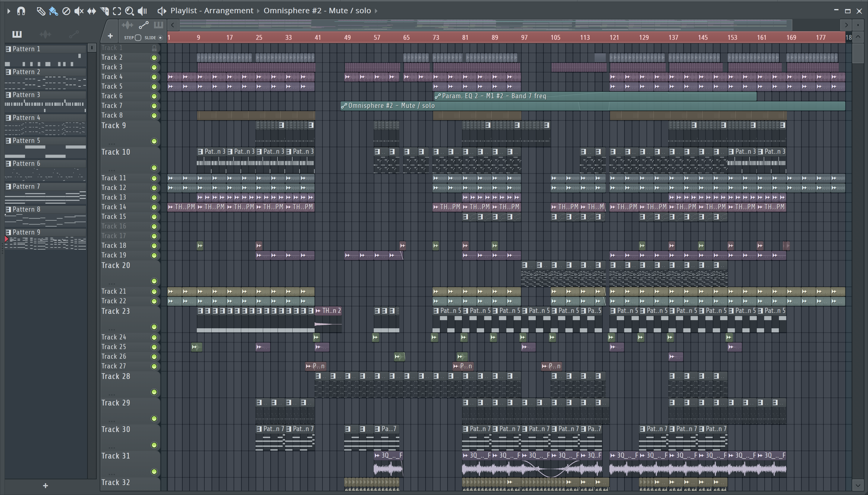Mute Track 23 with its green switch
This screenshot has height=495, width=868.
tap(154, 327)
